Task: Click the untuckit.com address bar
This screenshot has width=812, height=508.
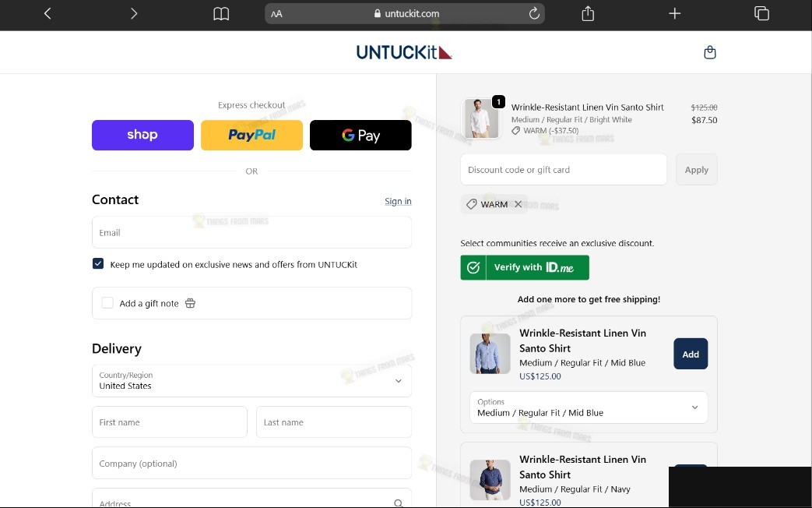Action: click(x=405, y=13)
